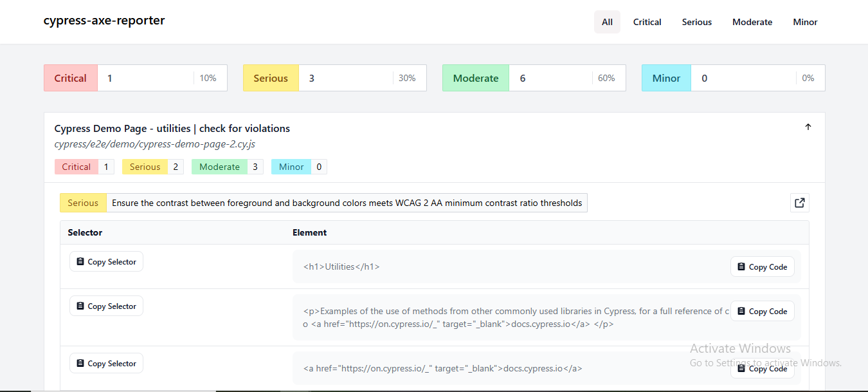Image resolution: width=868 pixels, height=392 pixels.
Task: Click the 60% value in the Moderate card
Action: [x=606, y=78]
